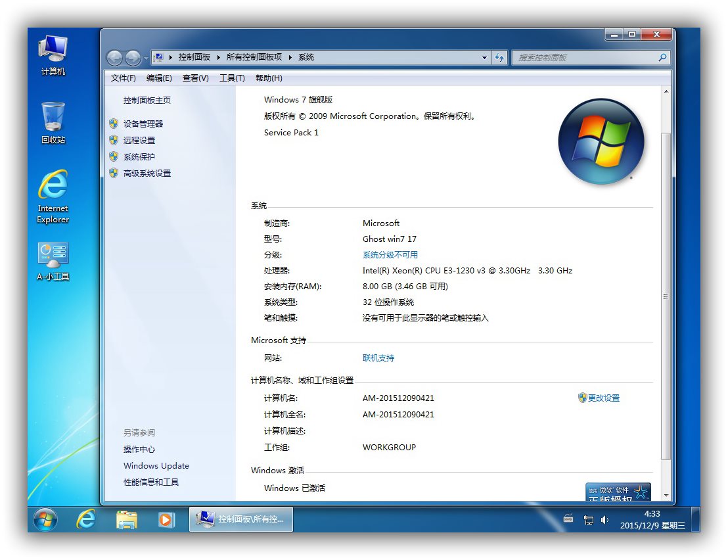This screenshot has height=560, width=728.
Task: Open 系统保护 link
Action: [139, 157]
